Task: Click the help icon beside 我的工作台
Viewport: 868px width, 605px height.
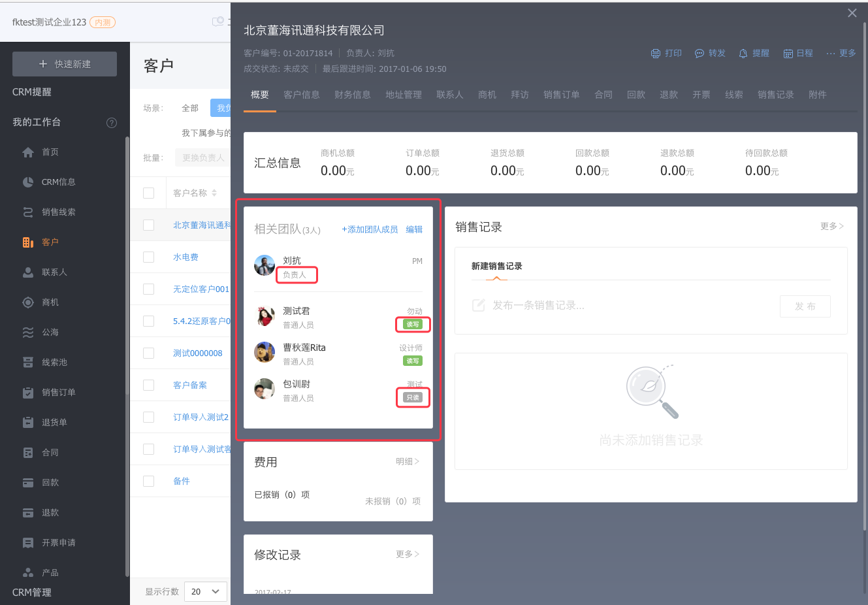Action: (112, 123)
